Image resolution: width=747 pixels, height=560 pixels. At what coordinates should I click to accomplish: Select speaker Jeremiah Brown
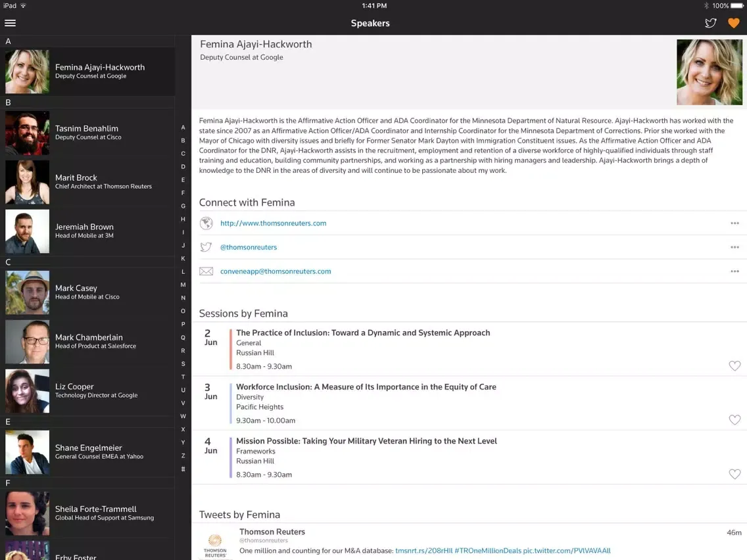pos(87,231)
